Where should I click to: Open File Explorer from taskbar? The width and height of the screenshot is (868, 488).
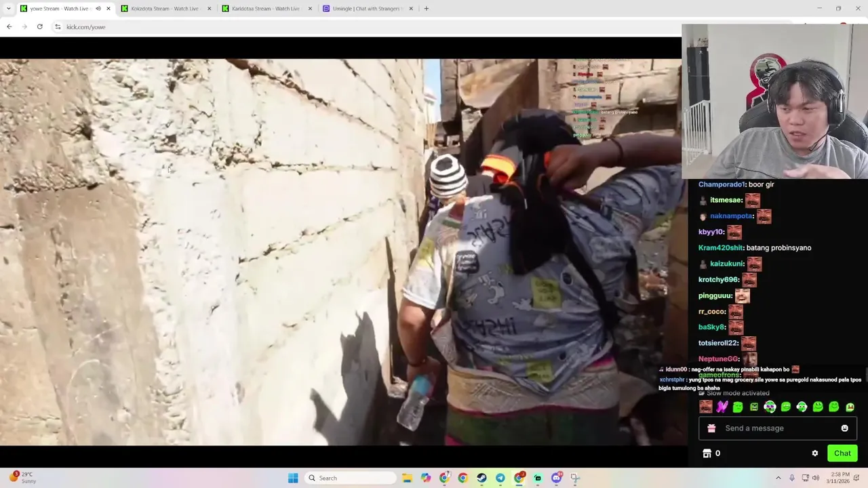tap(407, 478)
